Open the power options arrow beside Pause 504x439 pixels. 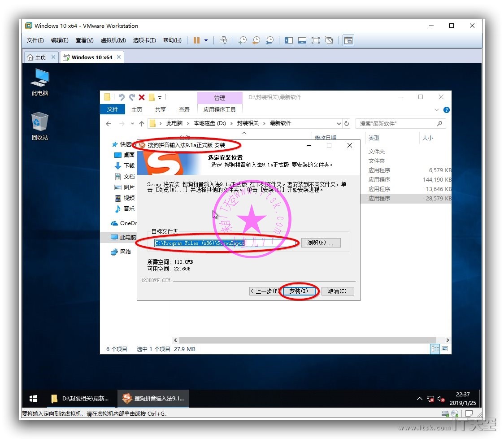206,40
